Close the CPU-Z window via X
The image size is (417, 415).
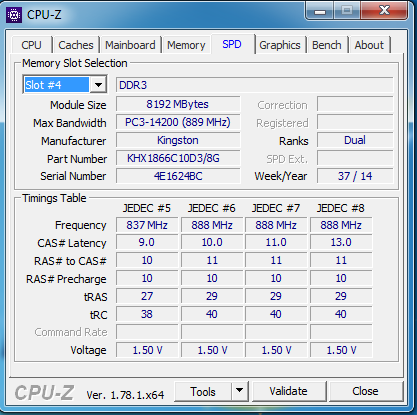point(384,11)
